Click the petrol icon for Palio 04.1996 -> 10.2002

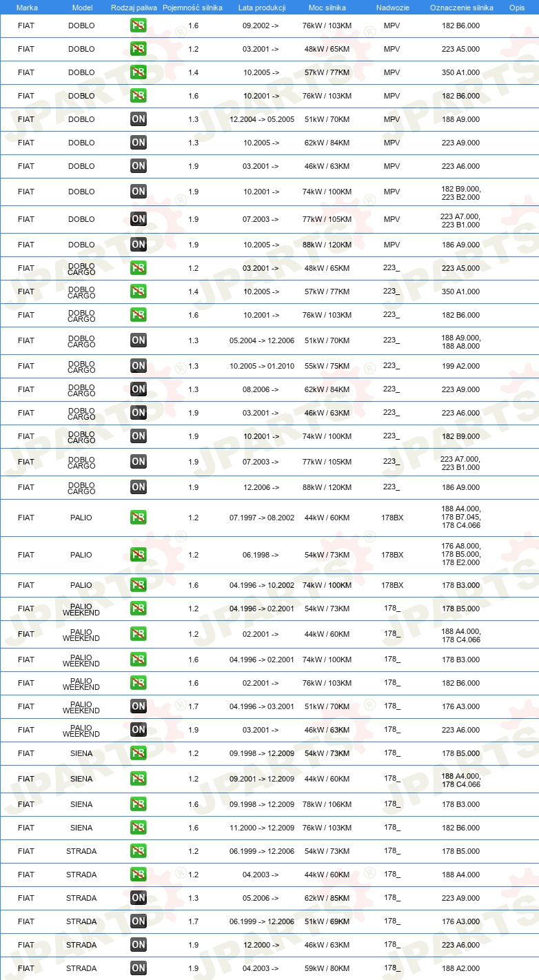139,585
